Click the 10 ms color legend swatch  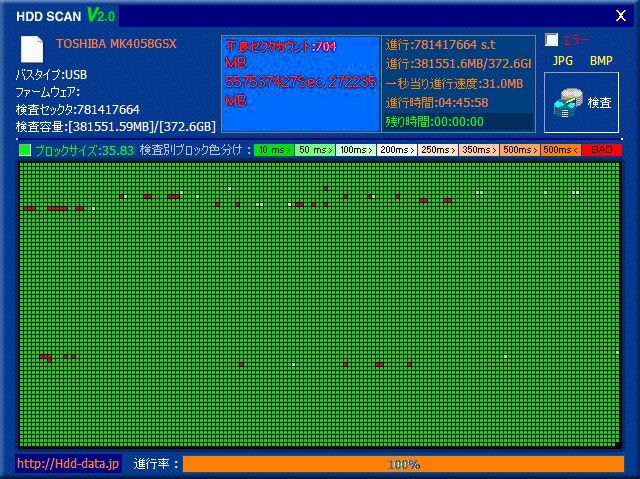point(273,150)
